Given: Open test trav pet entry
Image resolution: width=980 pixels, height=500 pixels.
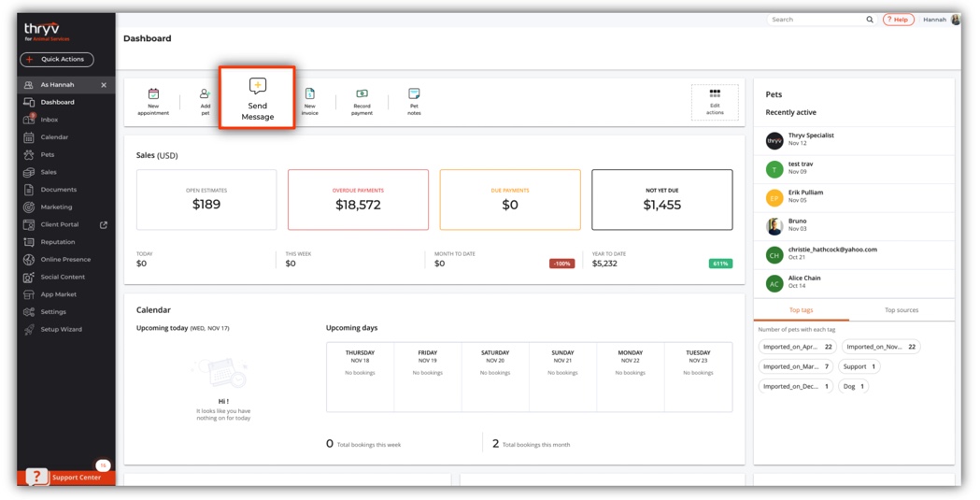Looking at the screenshot, I should [x=854, y=169].
